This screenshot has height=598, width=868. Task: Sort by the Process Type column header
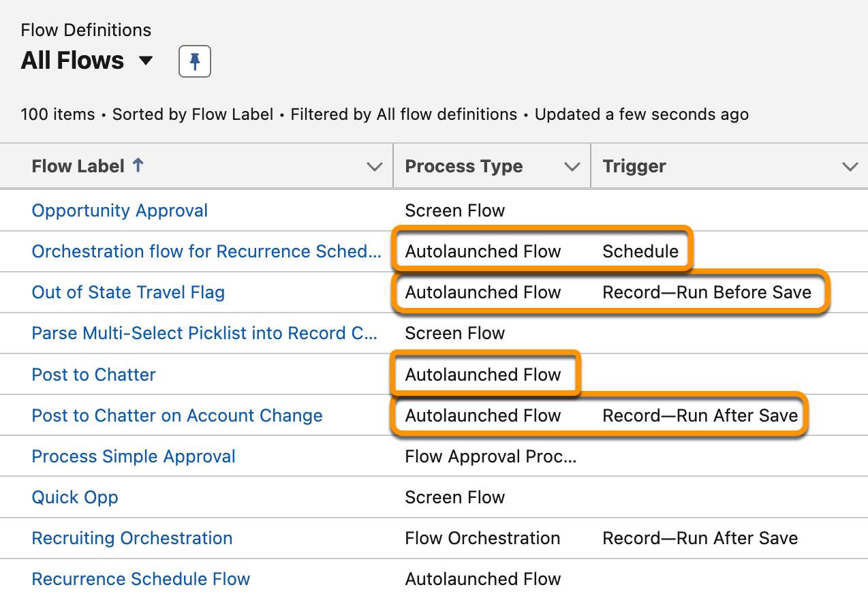464,166
